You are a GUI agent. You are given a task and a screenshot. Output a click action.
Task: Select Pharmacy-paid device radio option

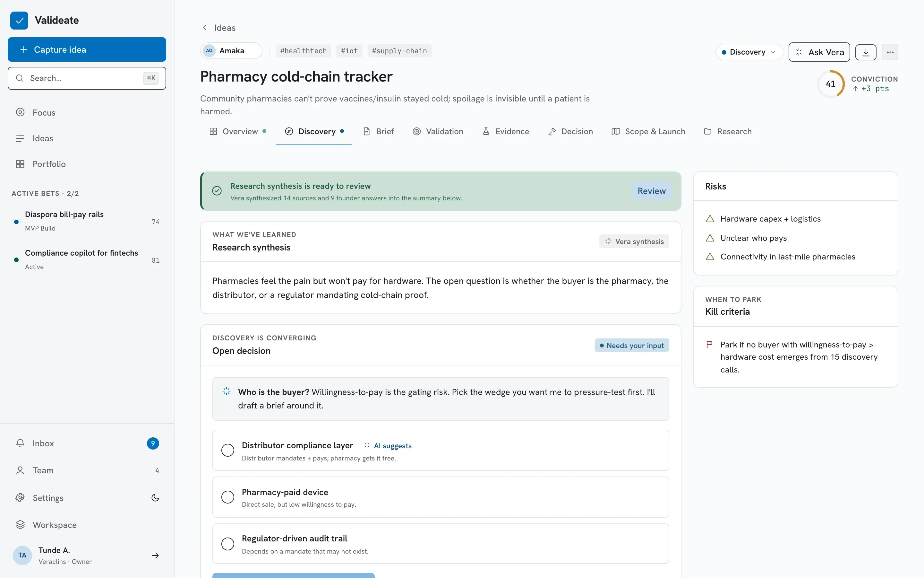click(x=227, y=497)
